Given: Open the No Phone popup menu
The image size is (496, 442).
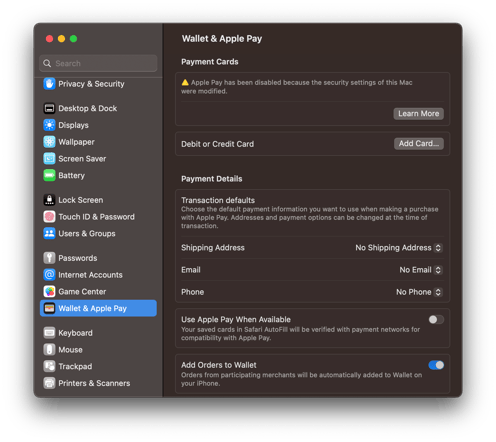Looking at the screenshot, I should click(x=419, y=292).
